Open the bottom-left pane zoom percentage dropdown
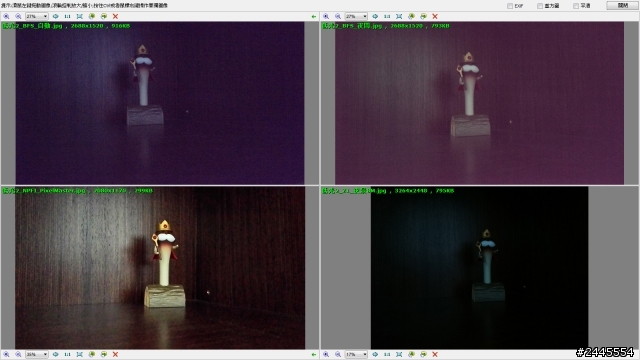The image size is (640, 360). [x=37, y=354]
